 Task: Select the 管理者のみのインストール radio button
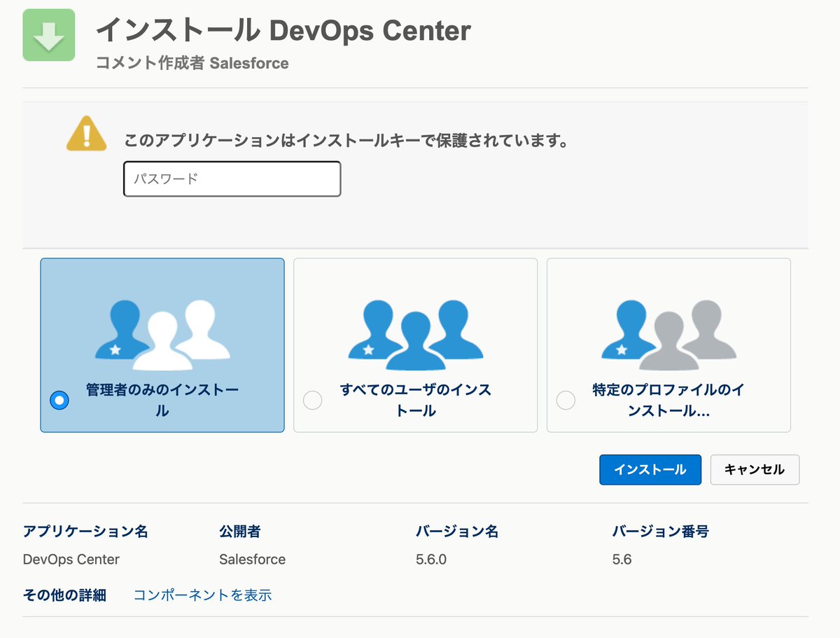pyautogui.click(x=59, y=400)
